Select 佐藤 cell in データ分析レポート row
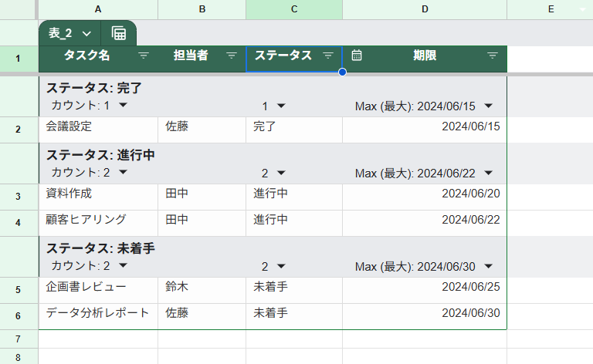Screen dimensions: 593x364 [202, 316]
